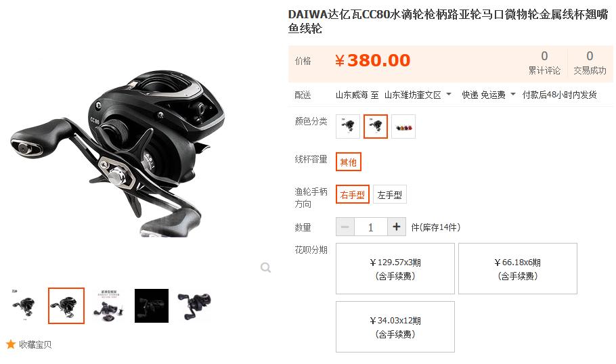Click the magnifier zoom icon on product image

click(265, 268)
